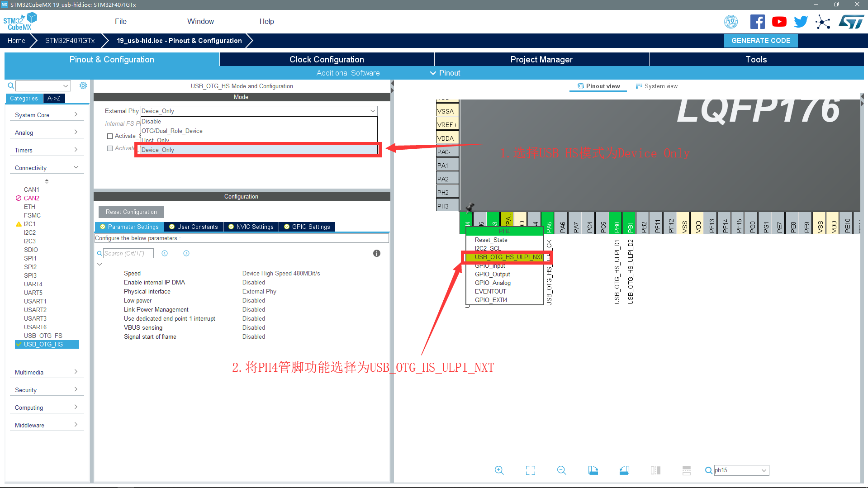The image size is (868, 488).
Task: Collapse the Connectivity category
Action: [46, 168]
